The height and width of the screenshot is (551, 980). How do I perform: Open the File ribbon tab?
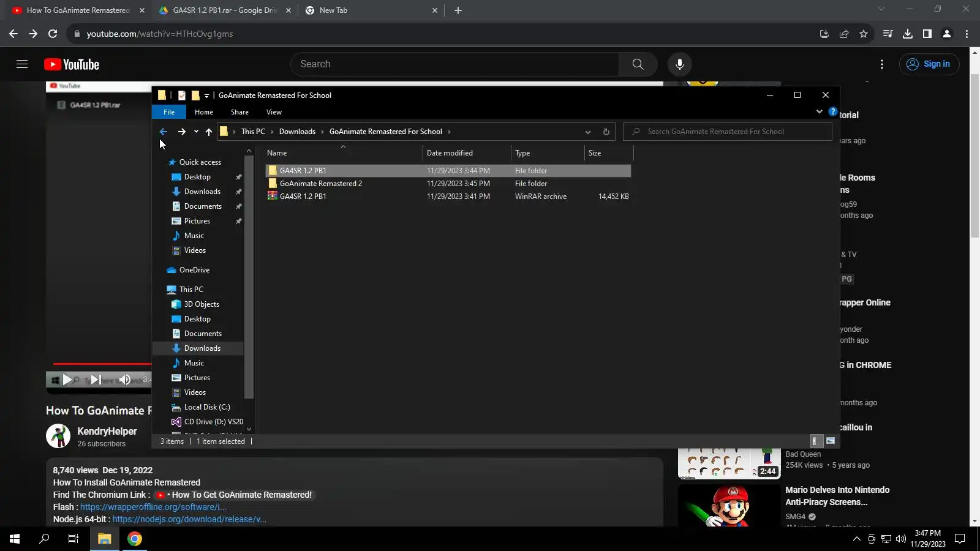click(169, 112)
